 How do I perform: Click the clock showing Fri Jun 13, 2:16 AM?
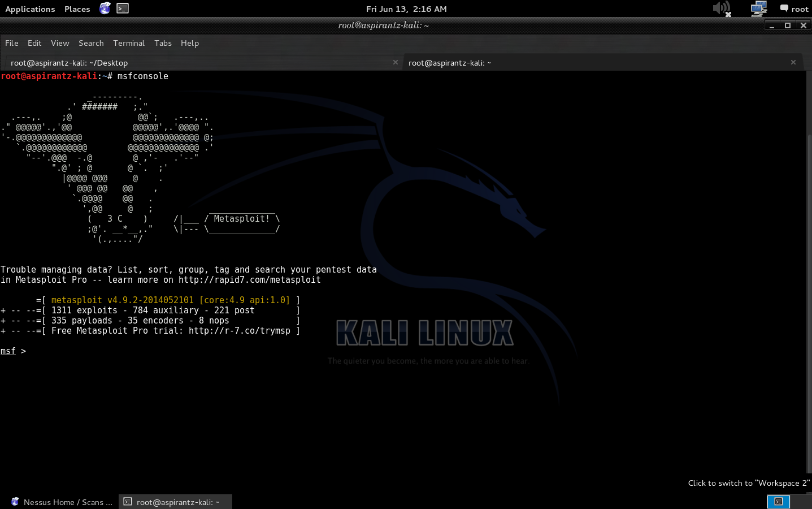406,9
